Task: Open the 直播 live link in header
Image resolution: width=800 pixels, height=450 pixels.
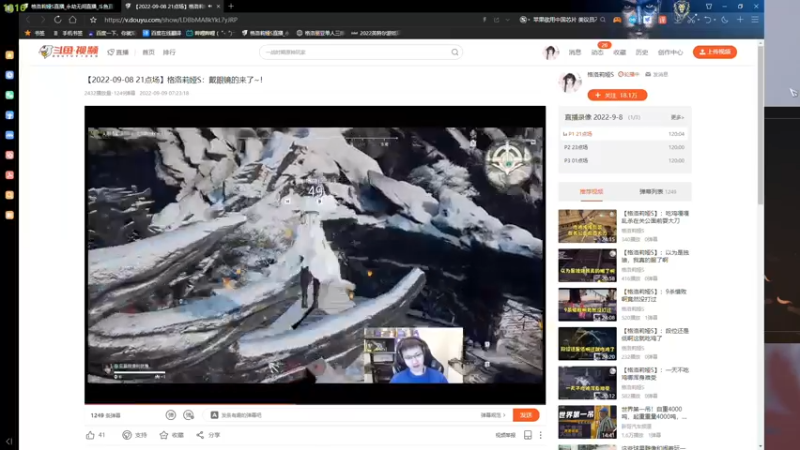Action: pyautogui.click(x=118, y=52)
